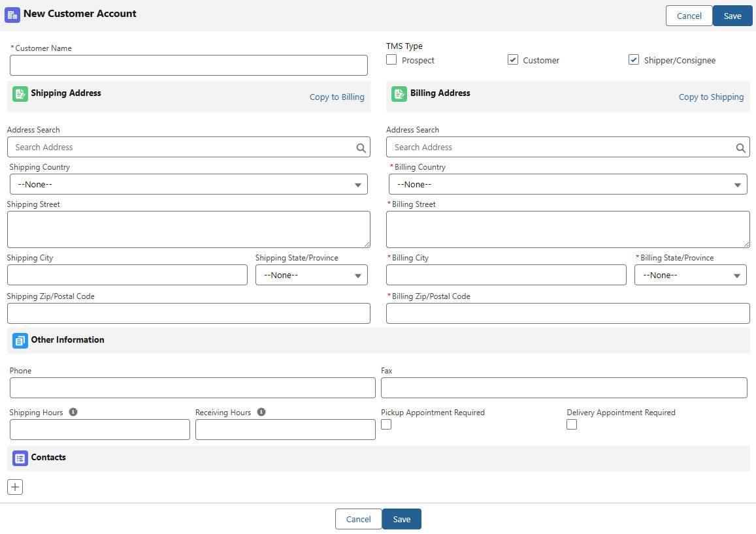This screenshot has width=756, height=534.
Task: Click the Receiving Hours info icon
Action: (x=261, y=412)
